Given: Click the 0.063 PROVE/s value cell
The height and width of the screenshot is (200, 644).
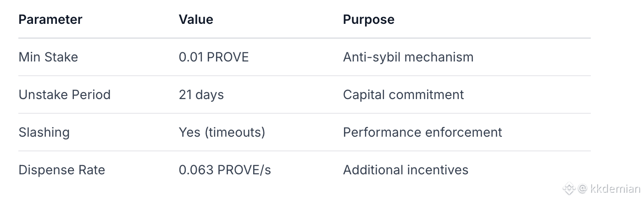Looking at the screenshot, I should point(225,170).
